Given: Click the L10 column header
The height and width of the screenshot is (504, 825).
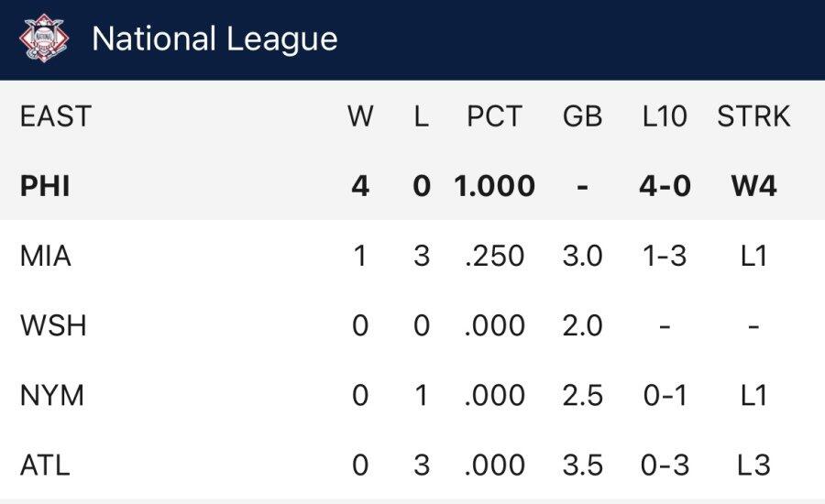Looking at the screenshot, I should (x=665, y=117).
